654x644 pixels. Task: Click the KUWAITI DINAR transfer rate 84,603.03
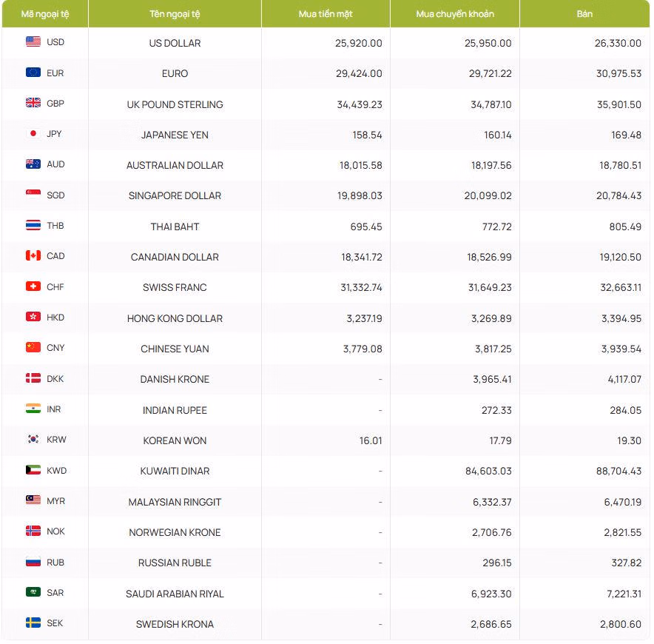[488, 472]
